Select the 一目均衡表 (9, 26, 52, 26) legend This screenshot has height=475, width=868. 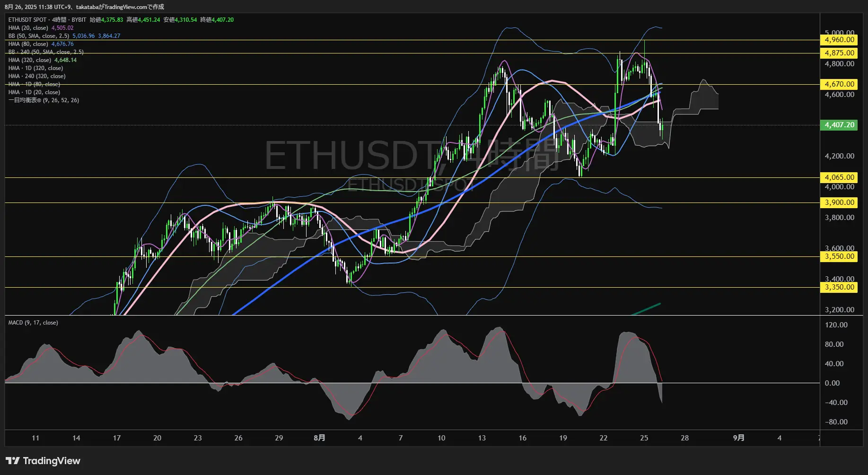click(x=44, y=100)
